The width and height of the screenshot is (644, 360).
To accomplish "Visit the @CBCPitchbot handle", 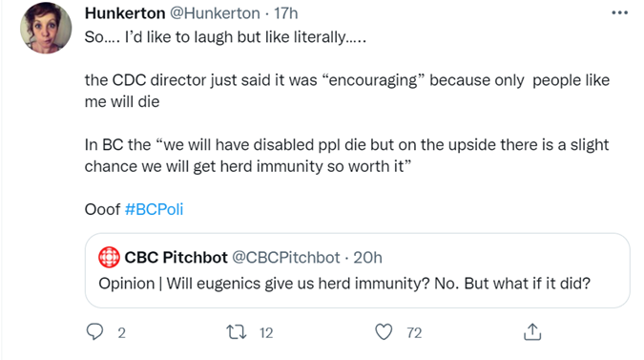I will pos(286,258).
